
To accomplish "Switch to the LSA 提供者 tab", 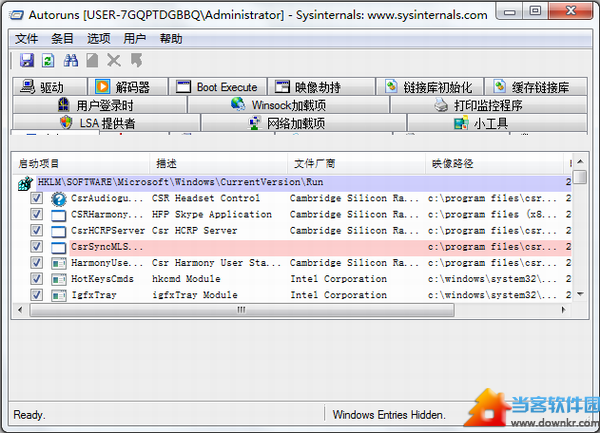I will [x=106, y=123].
